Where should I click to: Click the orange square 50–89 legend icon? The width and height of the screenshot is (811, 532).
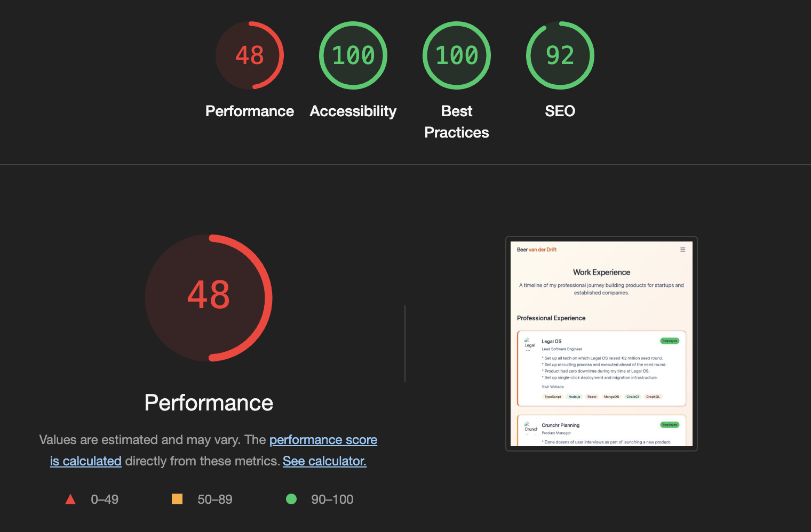coord(177,499)
